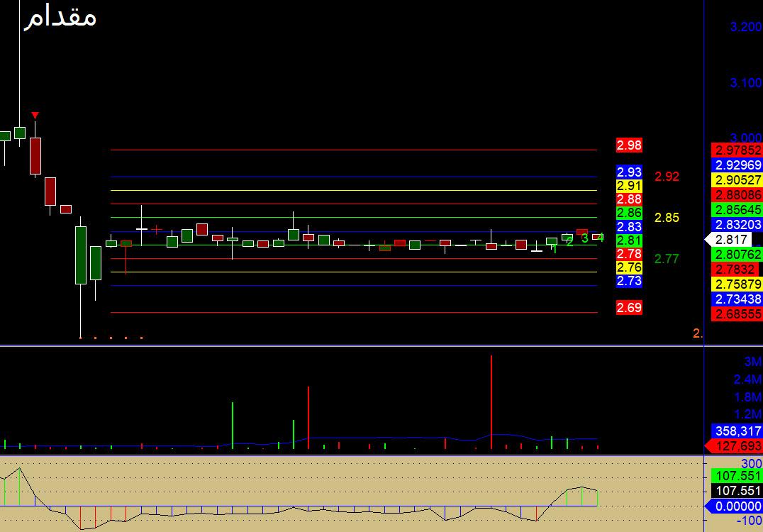Viewport: 763px width, 532px height.
Task: Click the Arabic chart title مقدام
Action: click(60, 18)
